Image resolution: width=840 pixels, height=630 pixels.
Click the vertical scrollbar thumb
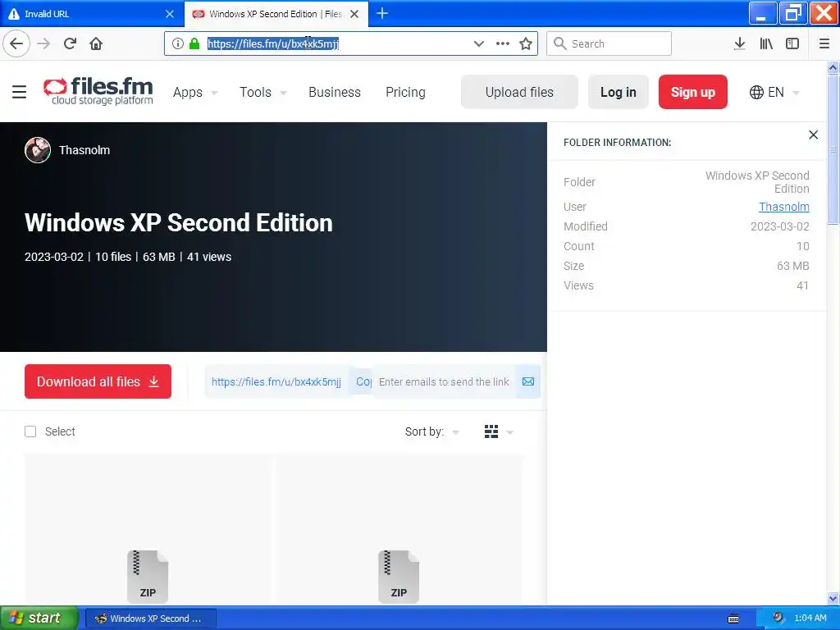tap(833, 149)
